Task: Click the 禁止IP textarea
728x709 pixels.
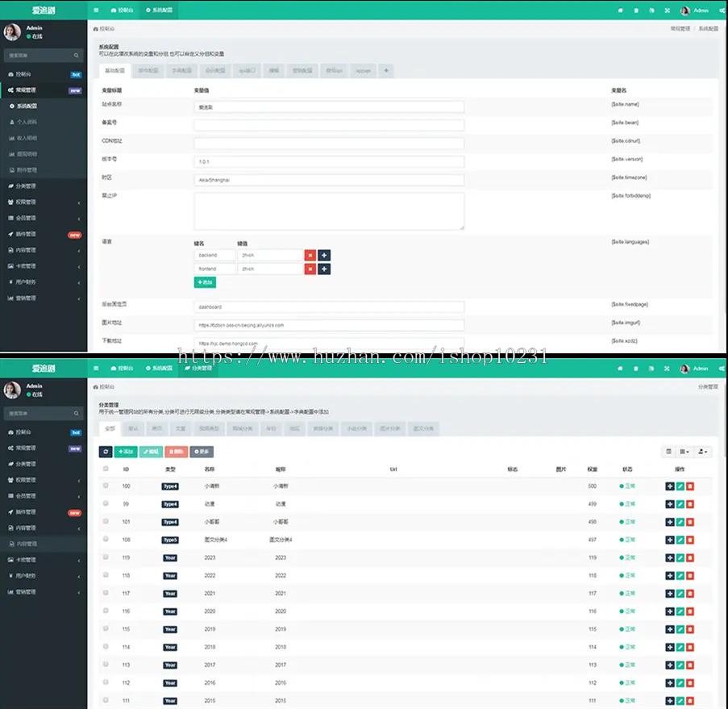Action: coord(329,211)
